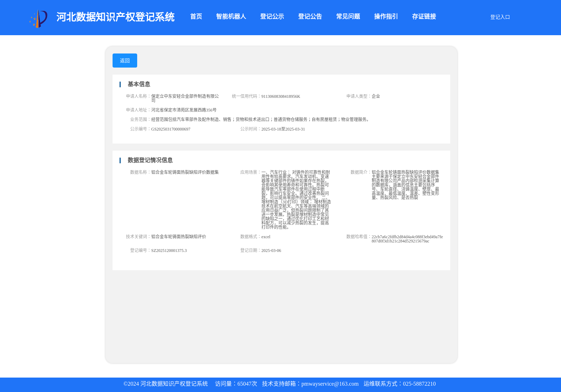The height and width of the screenshot is (392, 561).
Task: Click the 登记入口 link
Action: pyautogui.click(x=500, y=17)
